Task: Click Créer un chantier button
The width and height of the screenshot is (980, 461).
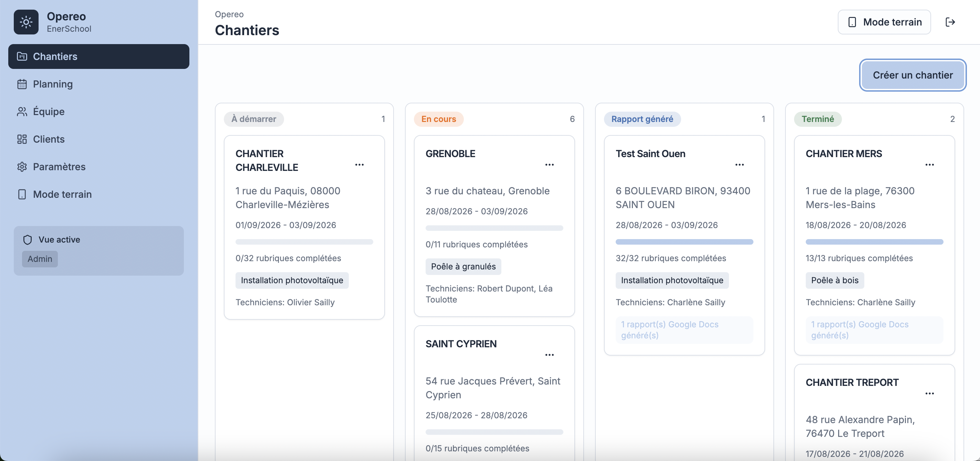Action: [913, 75]
